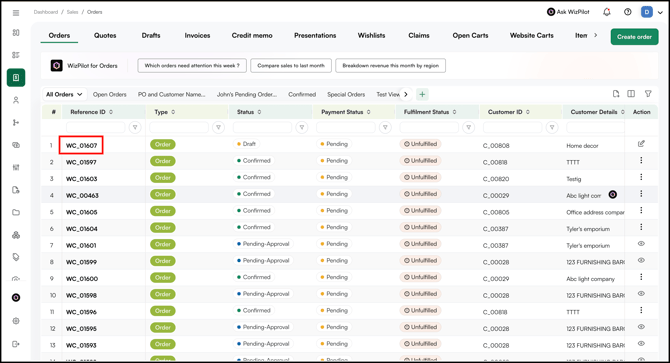Click the Ask WizPilot button

pyautogui.click(x=568, y=12)
